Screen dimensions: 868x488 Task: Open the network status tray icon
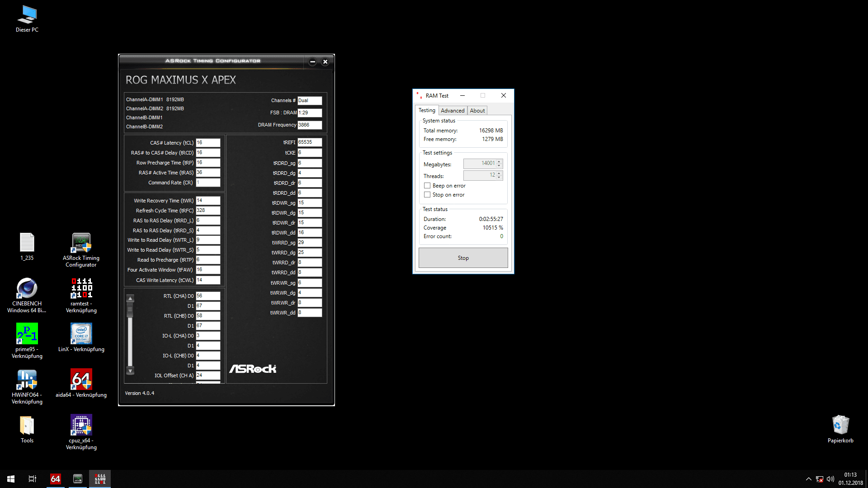click(820, 479)
